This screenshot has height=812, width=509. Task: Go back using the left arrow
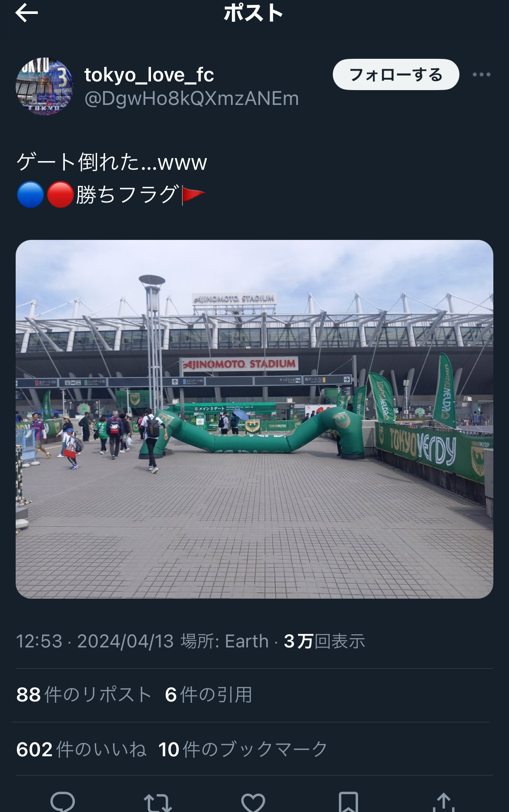[x=27, y=13]
